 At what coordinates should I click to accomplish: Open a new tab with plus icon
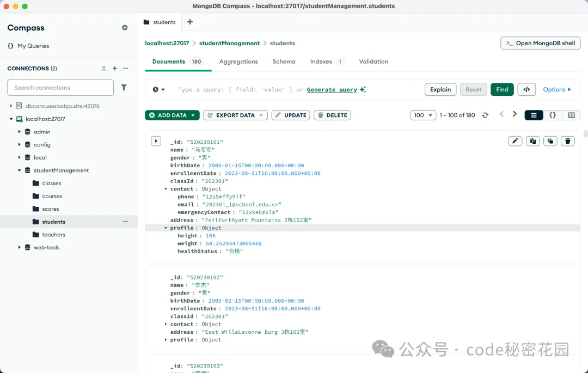click(x=190, y=22)
